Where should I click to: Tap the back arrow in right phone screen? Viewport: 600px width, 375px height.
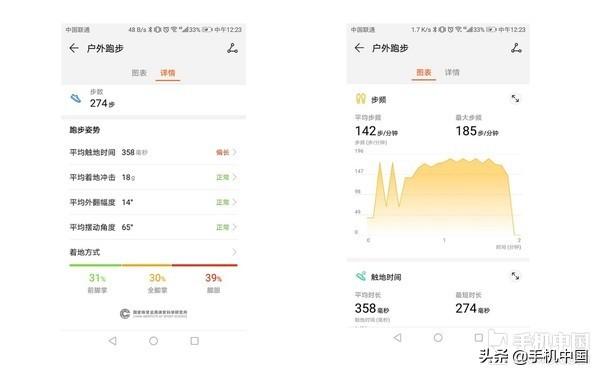point(359,48)
